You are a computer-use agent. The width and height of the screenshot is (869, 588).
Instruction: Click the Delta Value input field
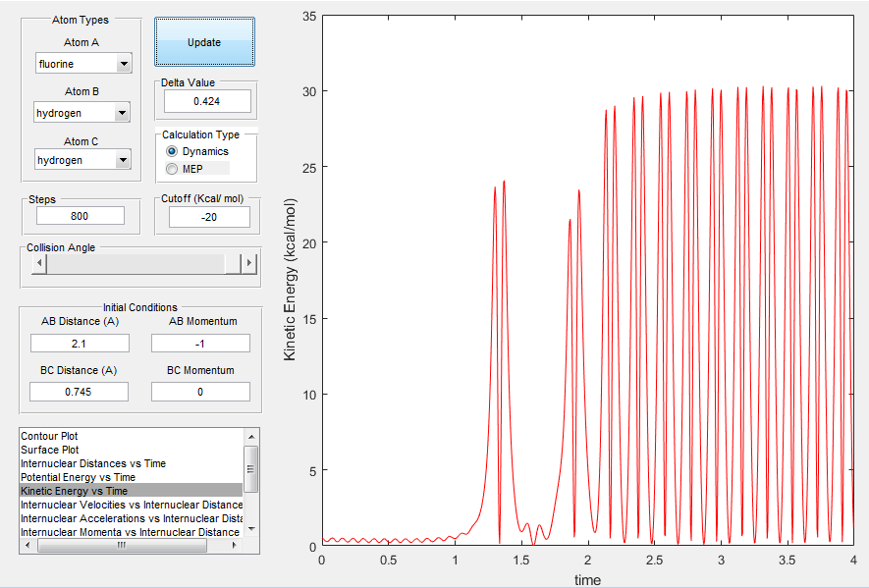[207, 101]
